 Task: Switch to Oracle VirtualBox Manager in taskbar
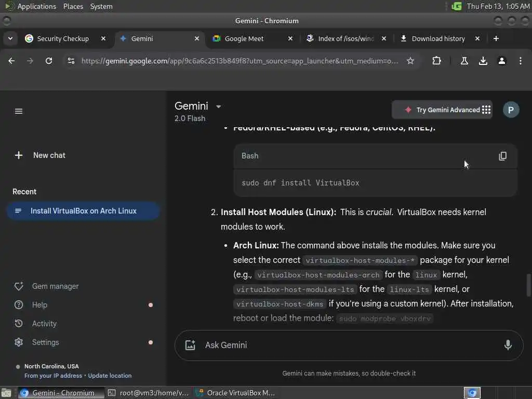236,393
